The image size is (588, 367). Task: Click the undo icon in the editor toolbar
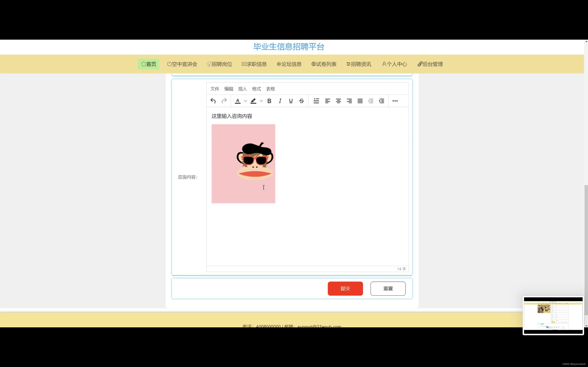213,101
